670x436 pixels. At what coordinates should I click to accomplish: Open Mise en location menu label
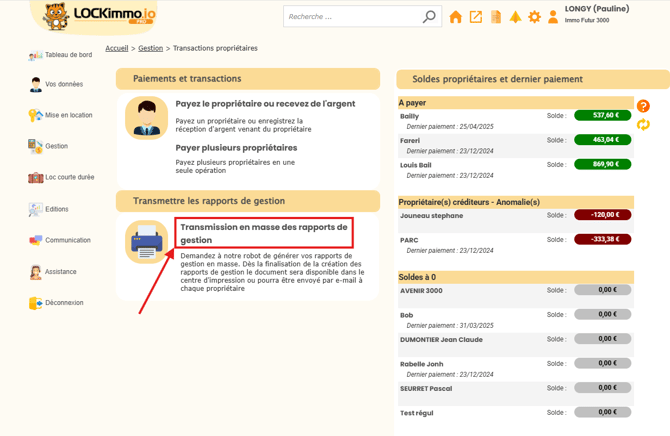pyautogui.click(x=69, y=115)
